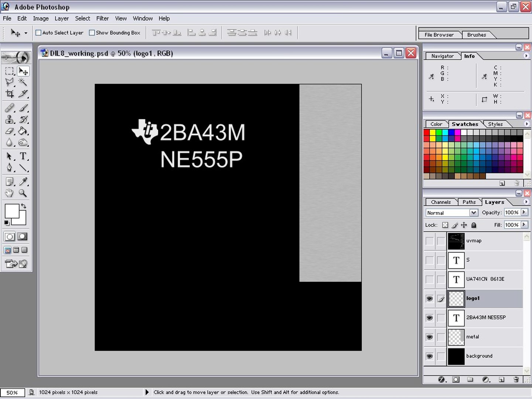Image resolution: width=532 pixels, height=399 pixels.
Task: Choose the Crop tool
Action: pos(10,93)
